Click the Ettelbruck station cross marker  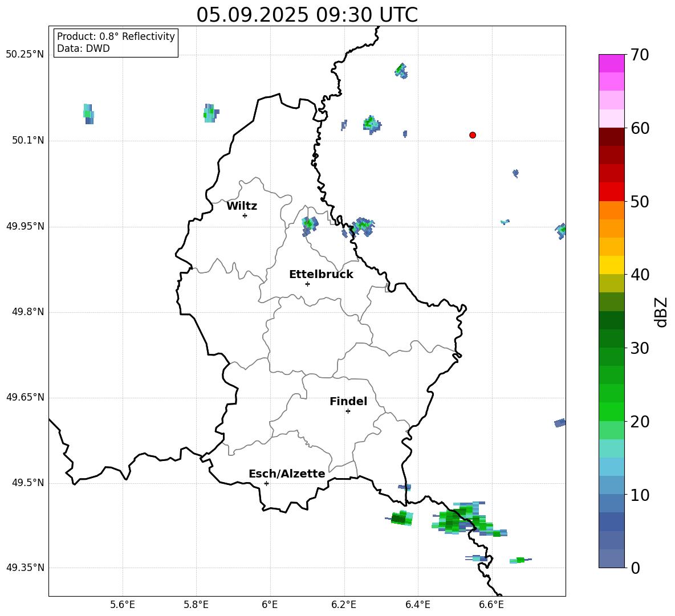(x=307, y=284)
